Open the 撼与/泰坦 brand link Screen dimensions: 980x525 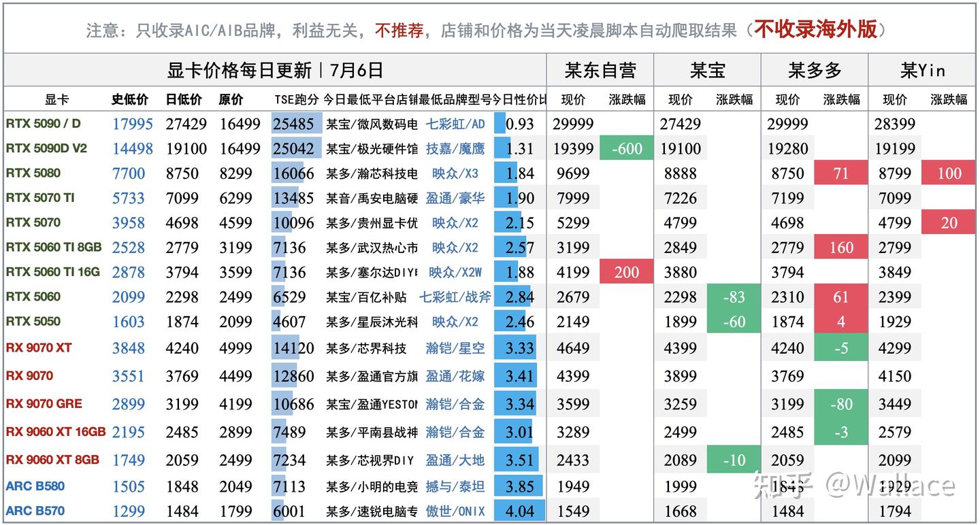pos(455,487)
